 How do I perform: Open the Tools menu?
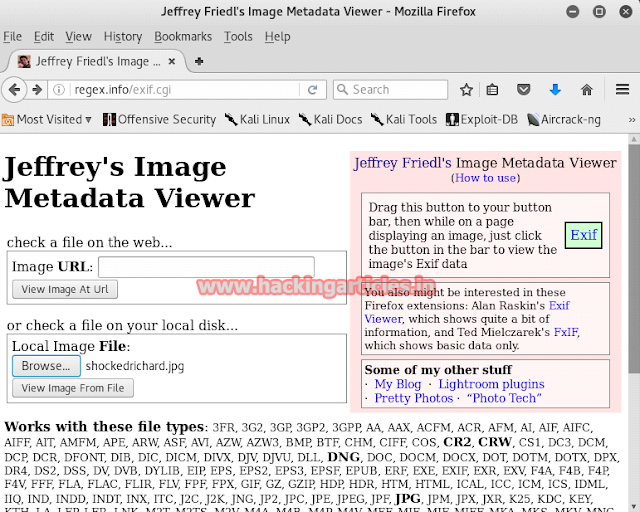(238, 37)
